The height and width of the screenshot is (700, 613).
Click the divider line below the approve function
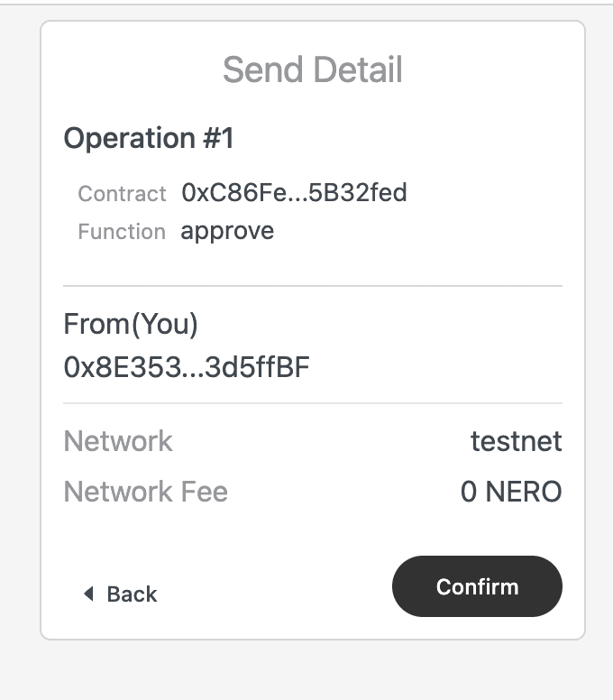click(312, 286)
